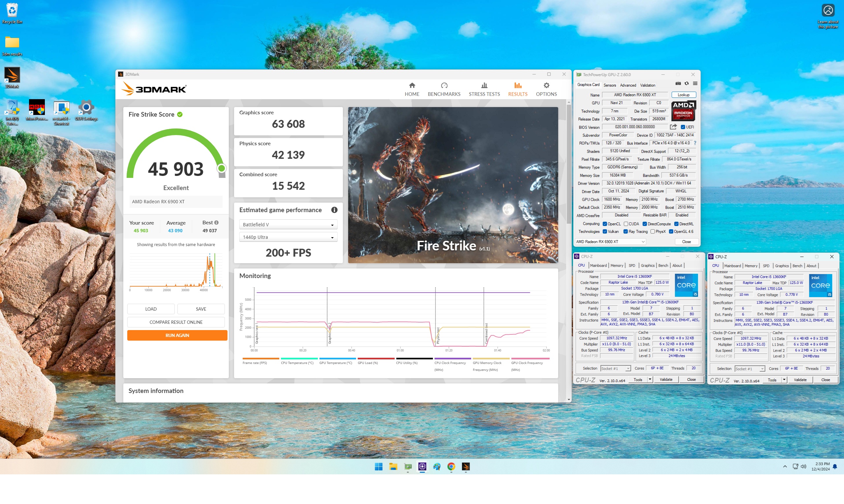The height and width of the screenshot is (504, 844).
Task: Open Chrome from taskbar
Action: click(451, 467)
